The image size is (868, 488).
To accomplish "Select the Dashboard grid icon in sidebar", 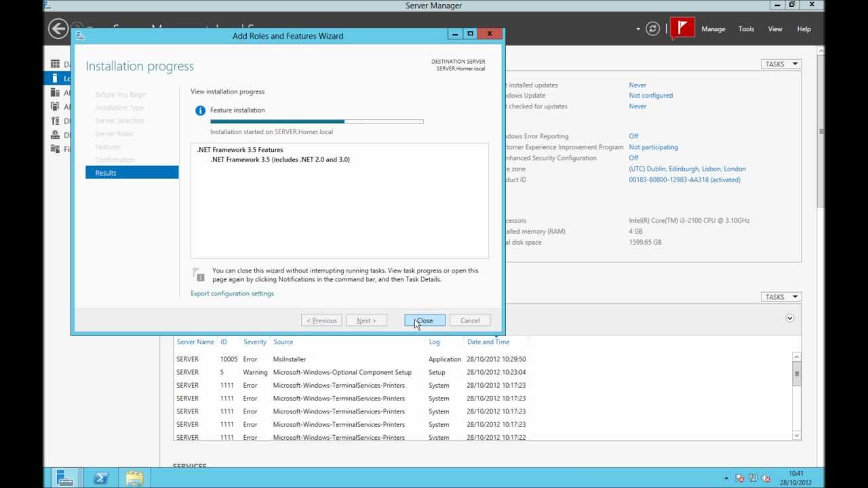I will [55, 64].
